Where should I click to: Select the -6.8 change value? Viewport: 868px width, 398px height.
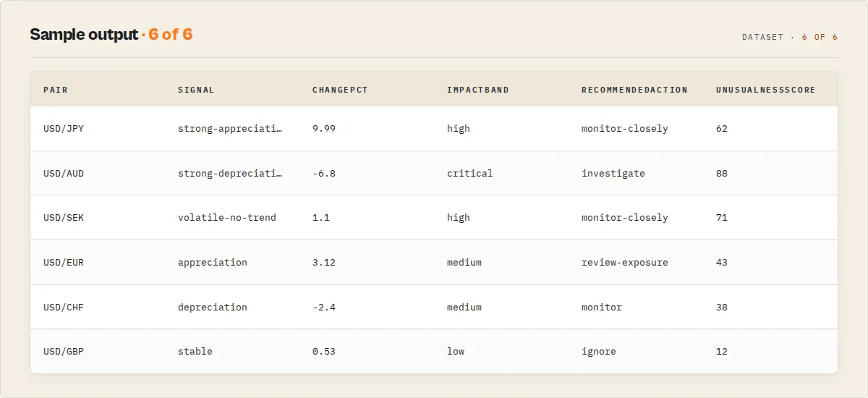click(x=324, y=173)
